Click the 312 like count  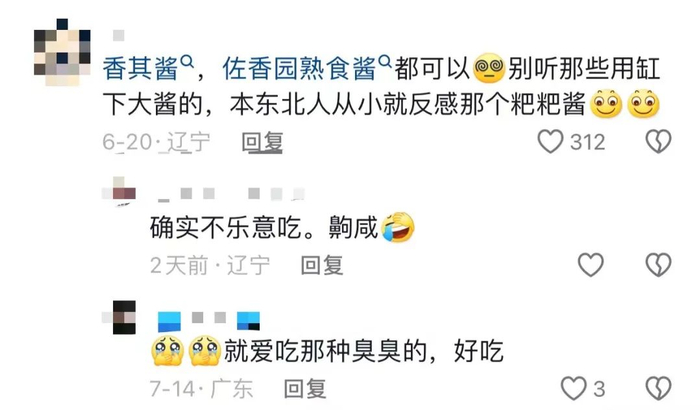pos(588,142)
